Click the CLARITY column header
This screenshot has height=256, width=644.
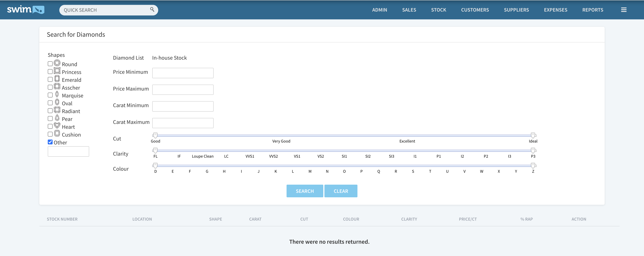pyautogui.click(x=409, y=219)
